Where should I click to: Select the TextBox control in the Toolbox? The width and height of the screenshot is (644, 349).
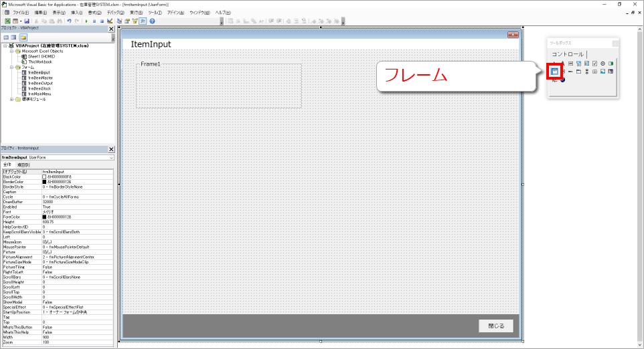pyautogui.click(x=570, y=64)
